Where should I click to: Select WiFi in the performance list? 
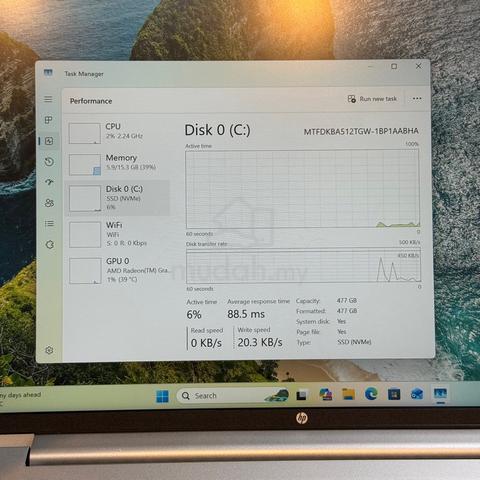click(117, 234)
